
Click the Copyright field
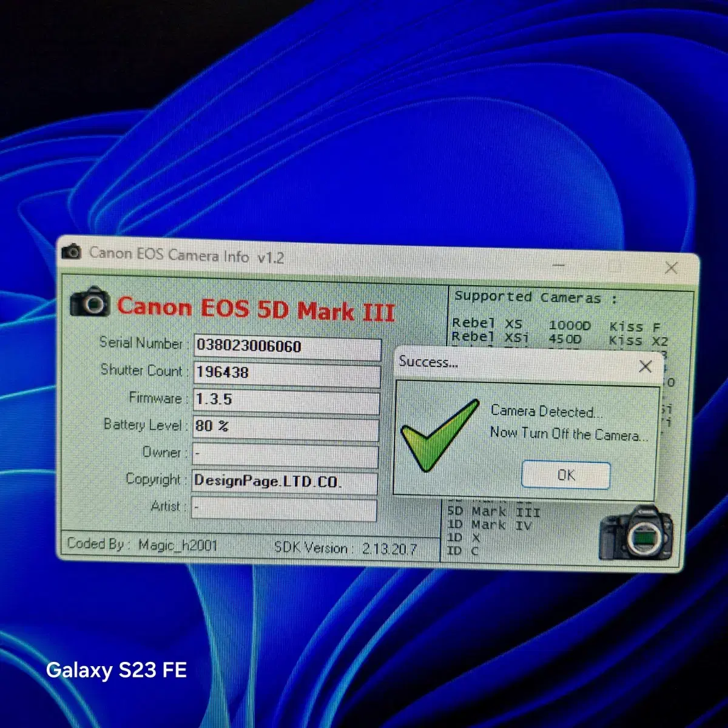[x=285, y=482]
